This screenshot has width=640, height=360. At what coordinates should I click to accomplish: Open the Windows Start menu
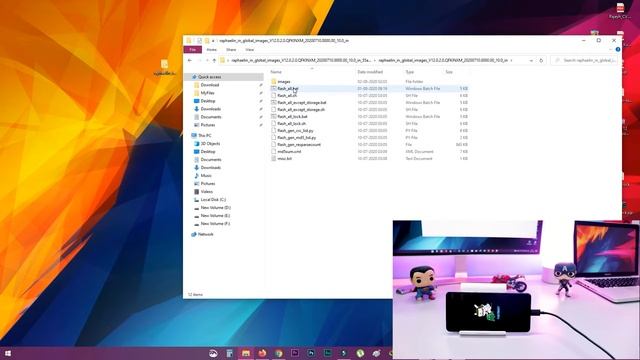(7, 353)
